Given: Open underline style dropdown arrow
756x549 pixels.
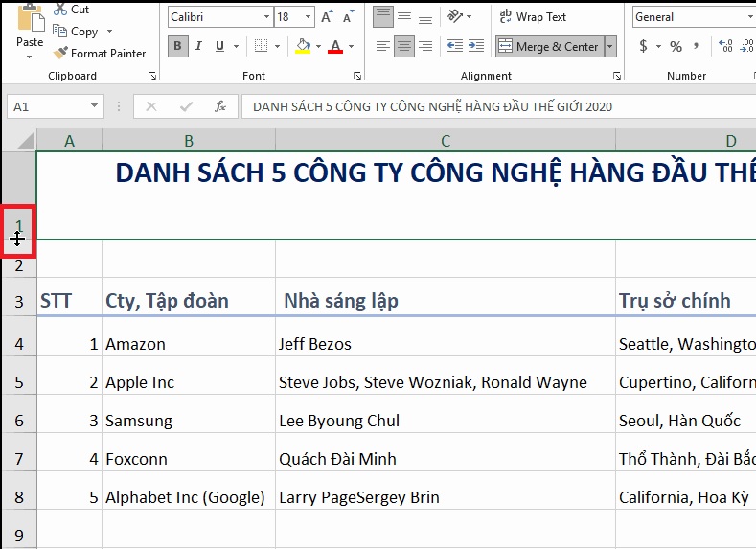Looking at the screenshot, I should point(237,46).
